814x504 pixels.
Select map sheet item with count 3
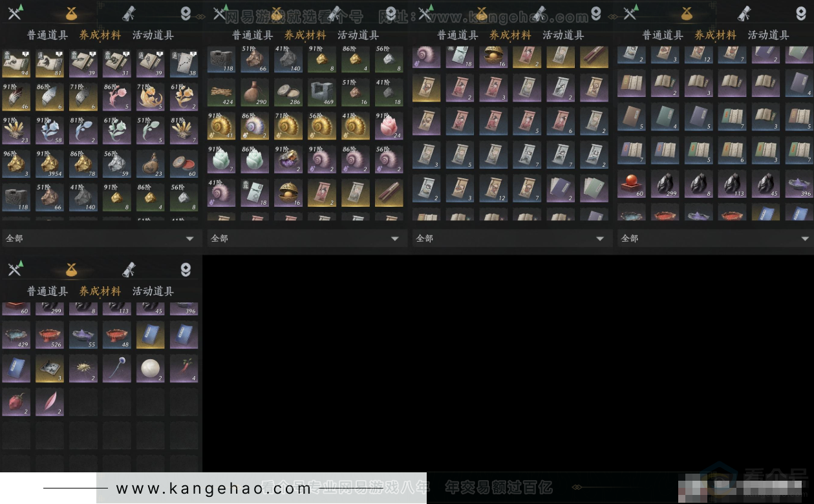(50, 369)
